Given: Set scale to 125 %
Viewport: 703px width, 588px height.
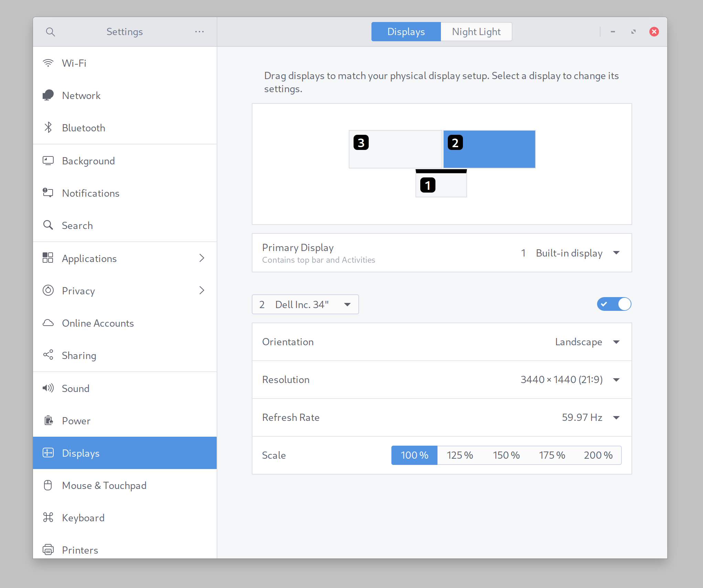Looking at the screenshot, I should click(460, 455).
